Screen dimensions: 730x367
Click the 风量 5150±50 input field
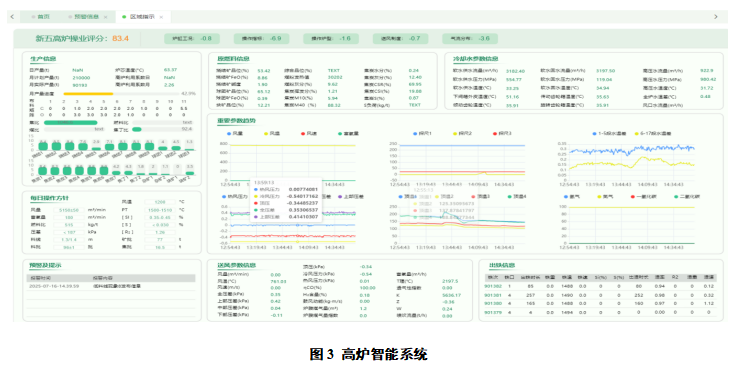click(69, 210)
